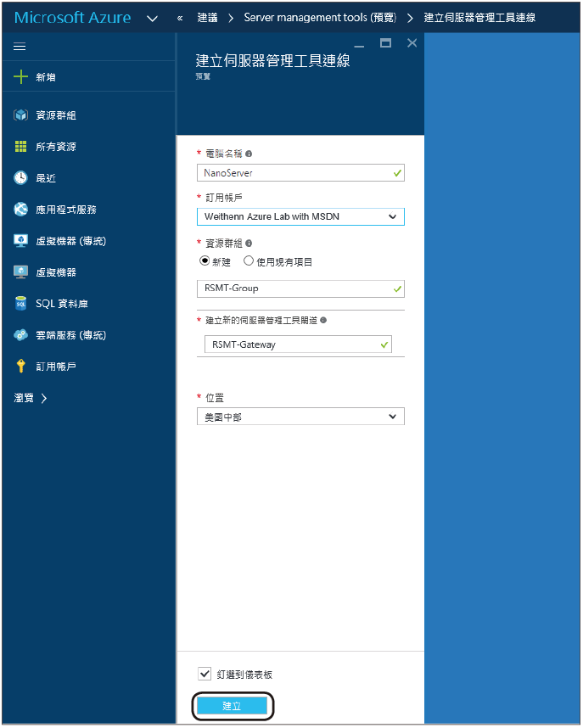Collapse breadcrumb with double-chevron icon
583x728 pixels.
coord(180,18)
